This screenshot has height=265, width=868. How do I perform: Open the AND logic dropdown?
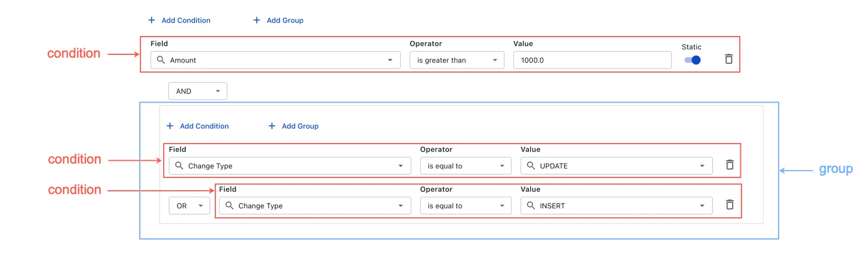[x=198, y=91]
